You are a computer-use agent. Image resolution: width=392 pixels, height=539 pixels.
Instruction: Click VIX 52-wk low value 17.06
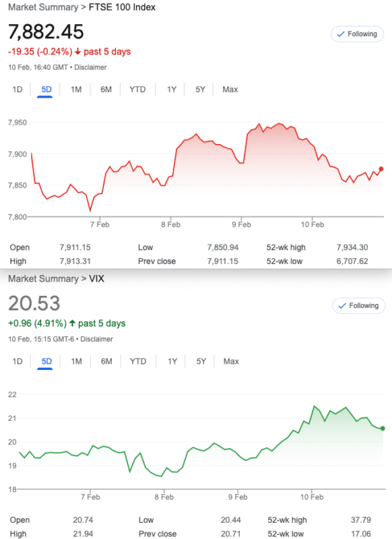pyautogui.click(x=361, y=534)
